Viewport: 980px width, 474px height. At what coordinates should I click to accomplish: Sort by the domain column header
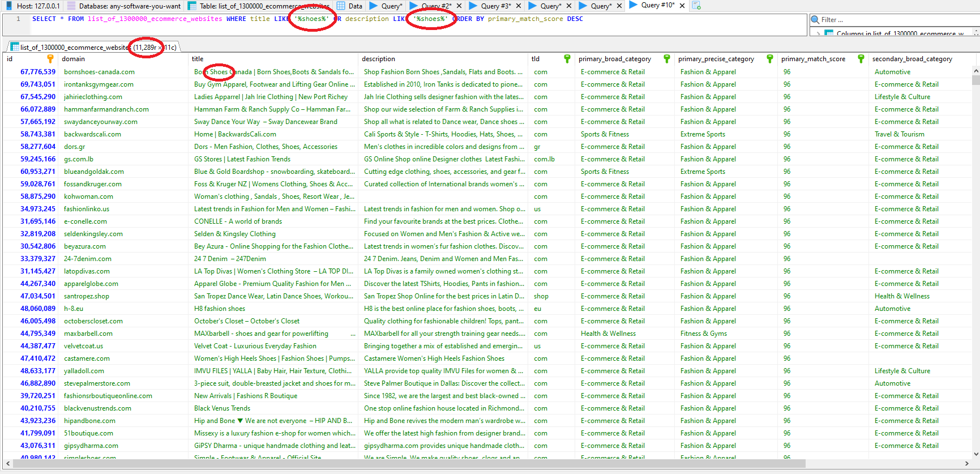[123, 59]
